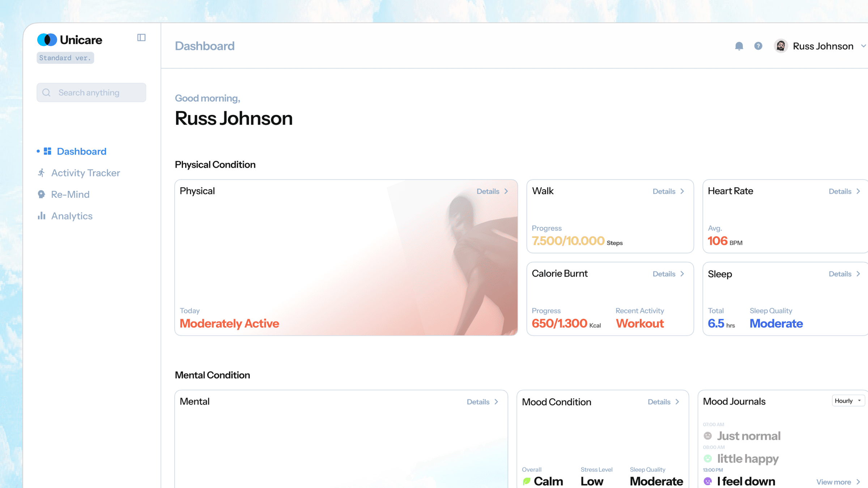868x488 pixels.
Task: Click the Low stress level value
Action: point(592,481)
